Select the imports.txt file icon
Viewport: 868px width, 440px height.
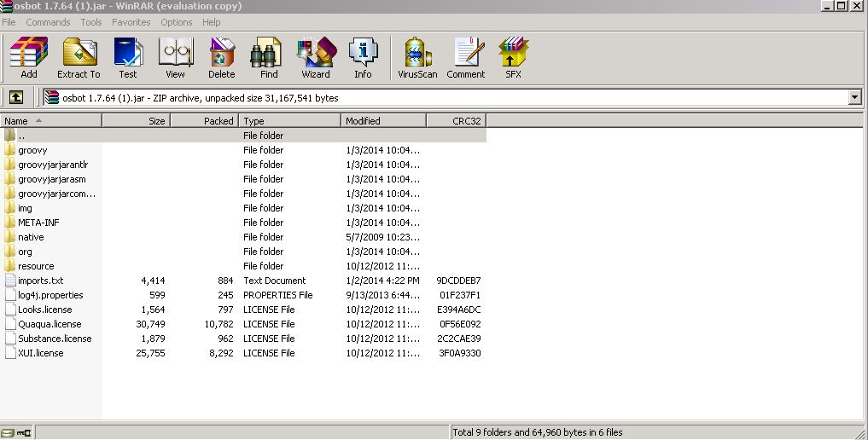click(x=10, y=281)
